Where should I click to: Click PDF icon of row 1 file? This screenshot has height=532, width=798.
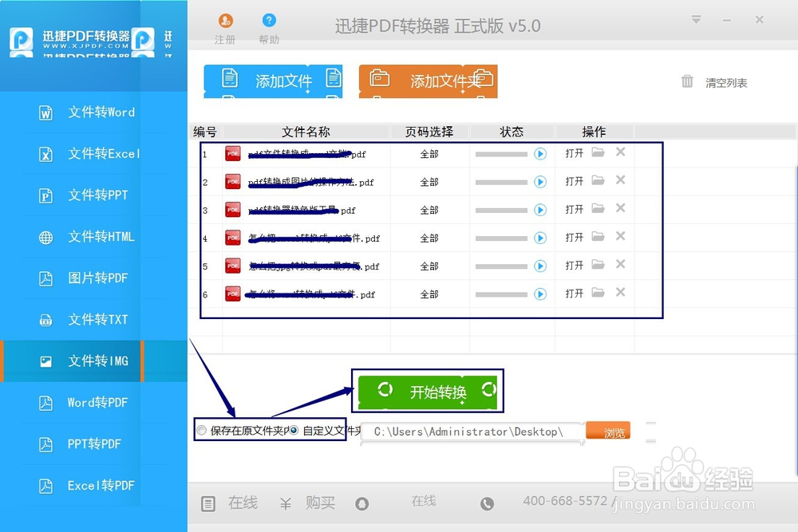click(232, 154)
